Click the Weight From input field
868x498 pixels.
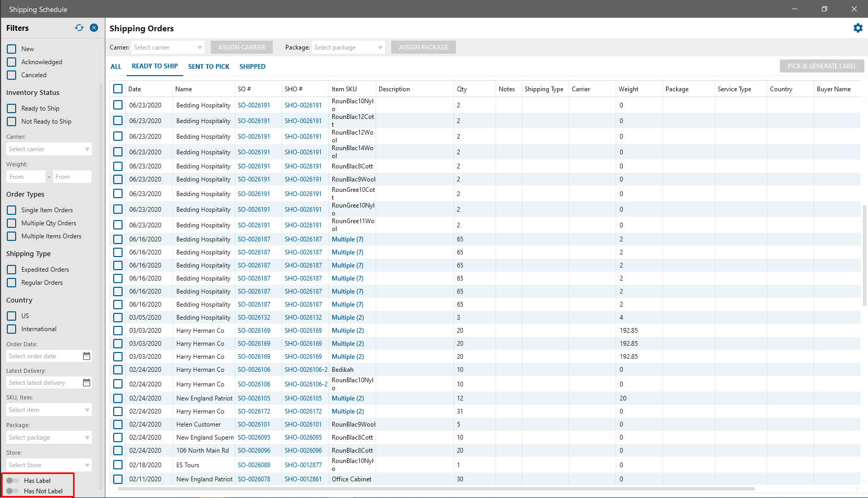click(26, 177)
